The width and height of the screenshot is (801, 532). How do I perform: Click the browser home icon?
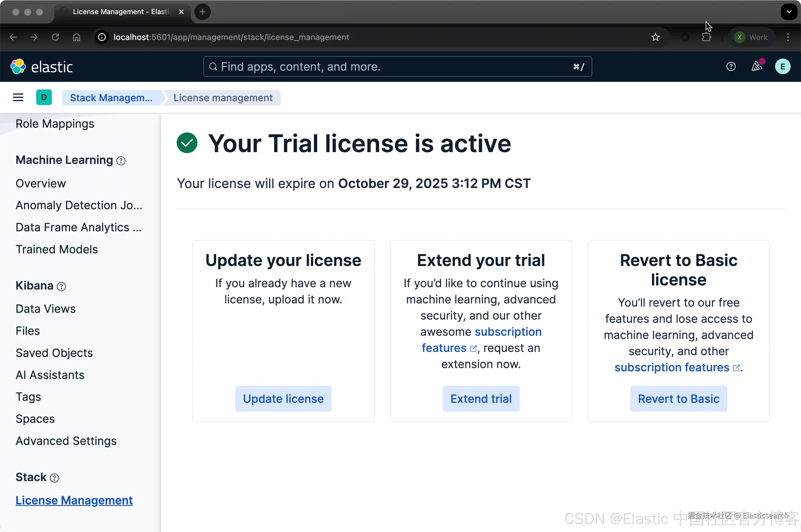coord(77,37)
